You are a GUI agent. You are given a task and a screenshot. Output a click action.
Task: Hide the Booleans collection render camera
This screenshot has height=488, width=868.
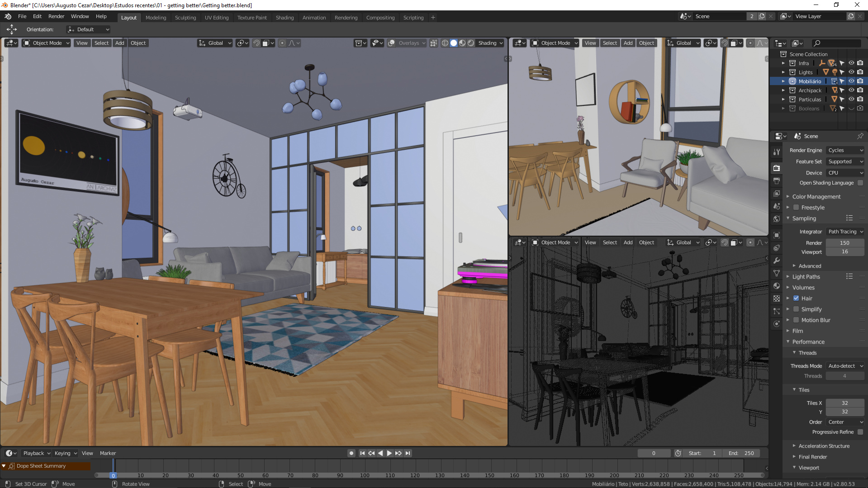coord(860,108)
